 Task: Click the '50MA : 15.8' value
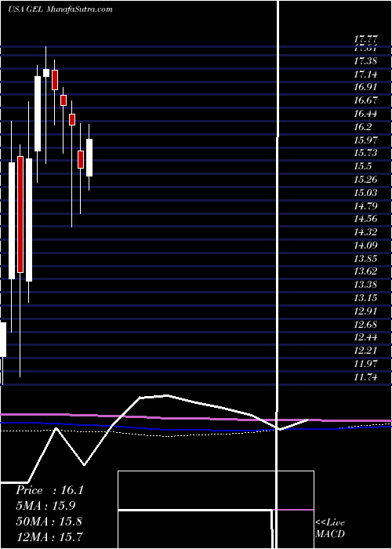pos(49,522)
